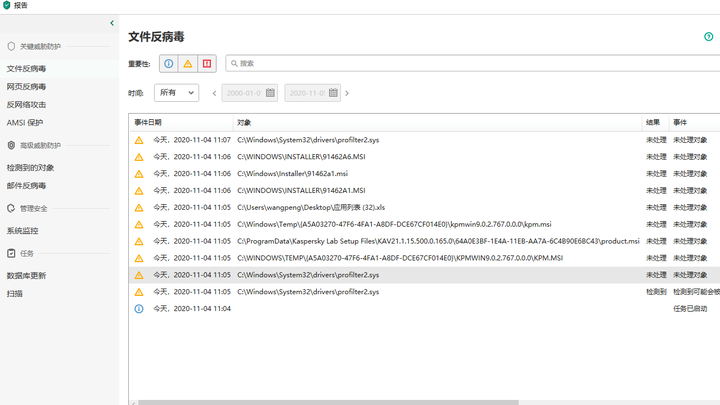
Task: Open the end date calendar picker
Action: click(333, 93)
